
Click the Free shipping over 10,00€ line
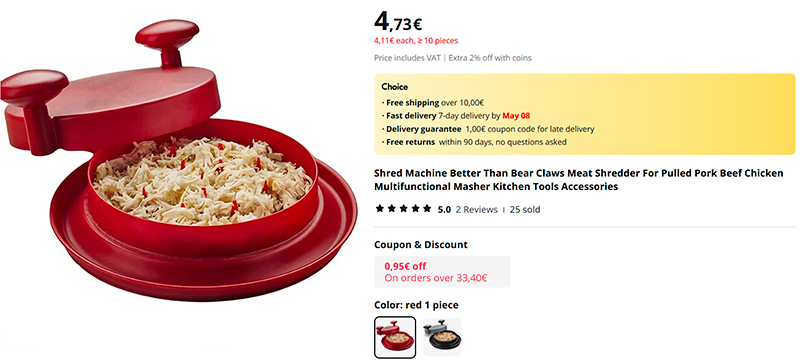pyautogui.click(x=433, y=103)
